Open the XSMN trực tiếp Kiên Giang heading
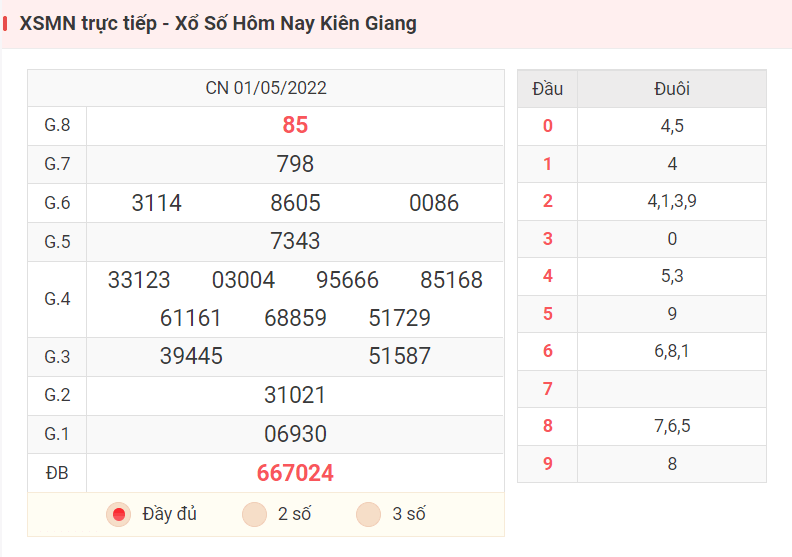Viewport: 792px width, 557px height. tap(218, 24)
